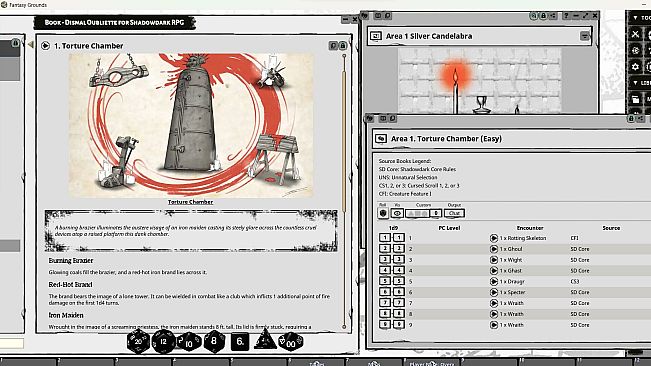Image resolution: width=651 pixels, height=366 pixels.
Task: Click the previous-page arrow left of book page
Action: pyautogui.click(x=30, y=44)
